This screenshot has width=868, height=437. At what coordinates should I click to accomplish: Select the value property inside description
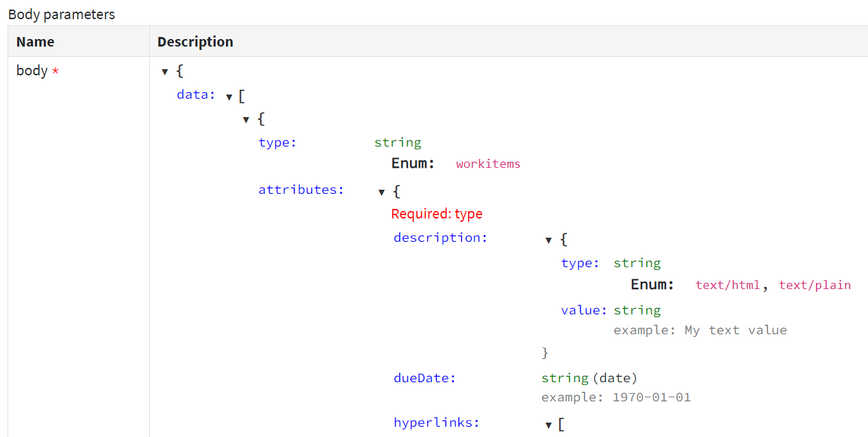(x=580, y=310)
